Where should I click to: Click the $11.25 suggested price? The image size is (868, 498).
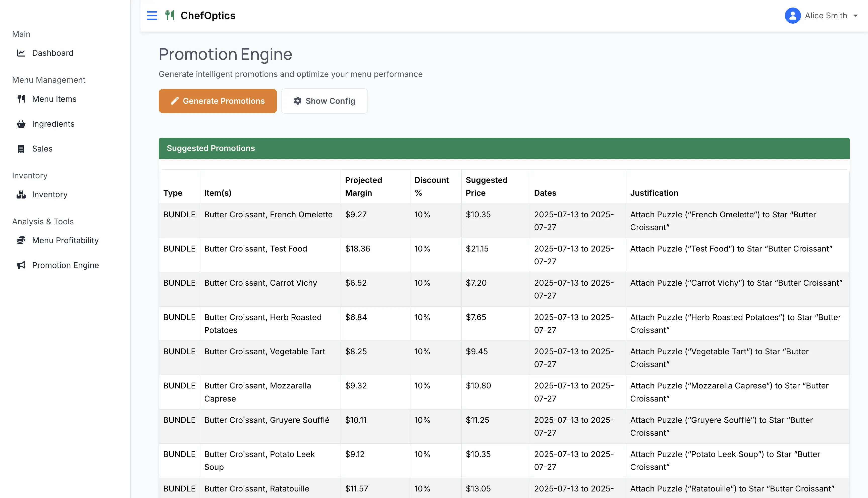pyautogui.click(x=477, y=420)
